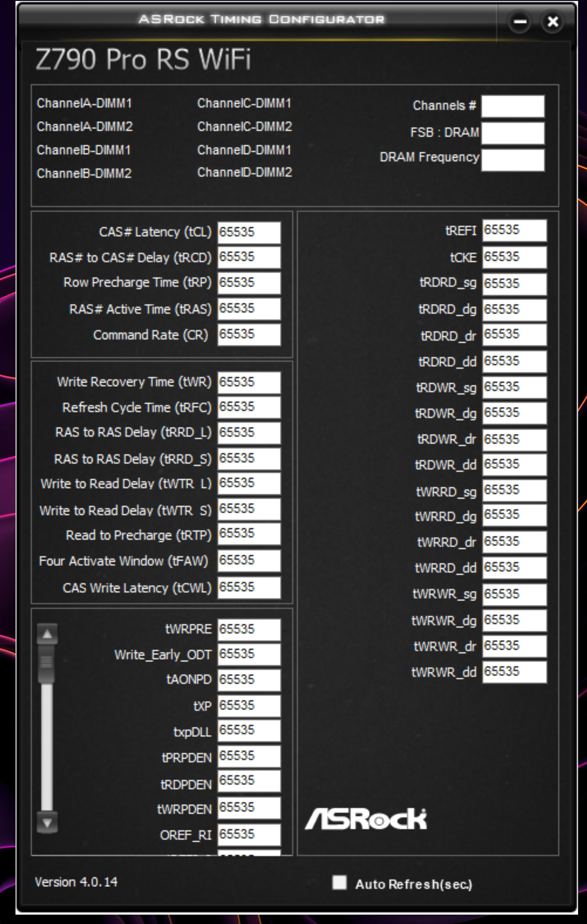Viewport: 587px width, 924px height.
Task: Click the scrollbar thumb of the lower timings list
Action: coord(47,663)
